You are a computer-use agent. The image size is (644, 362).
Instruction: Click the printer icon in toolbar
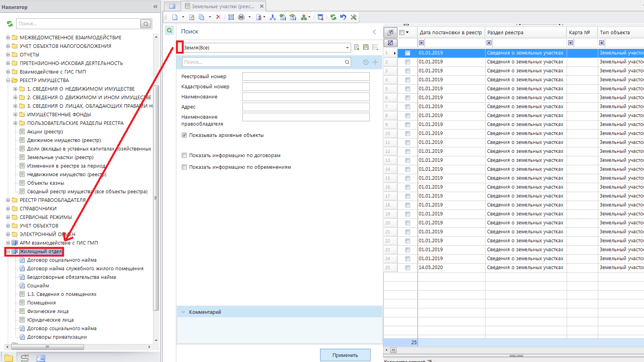tap(241, 17)
